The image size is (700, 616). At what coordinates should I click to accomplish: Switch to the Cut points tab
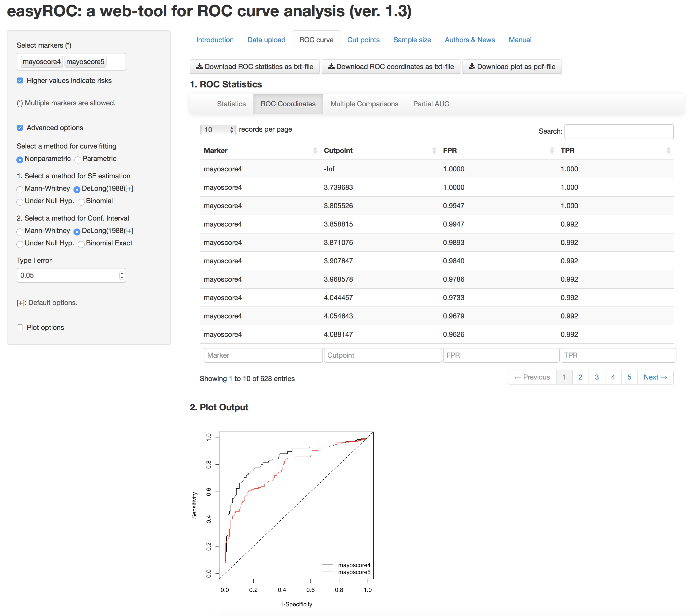click(363, 40)
